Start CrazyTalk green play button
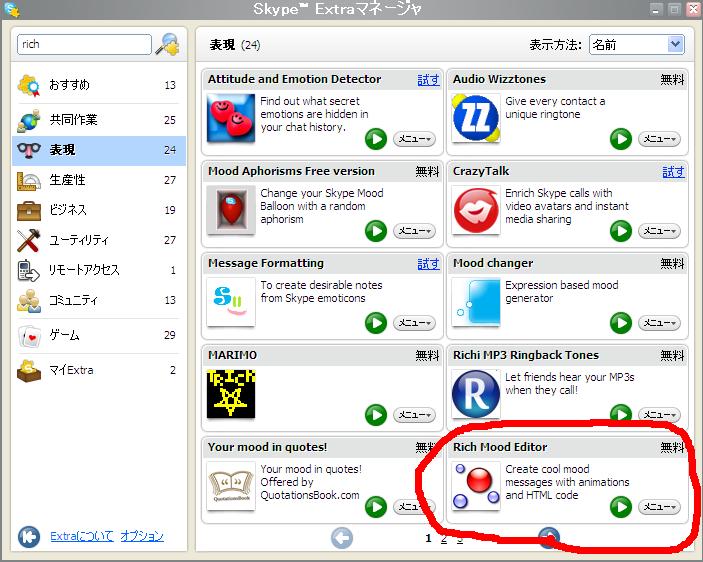This screenshot has height=562, width=703. (x=621, y=231)
